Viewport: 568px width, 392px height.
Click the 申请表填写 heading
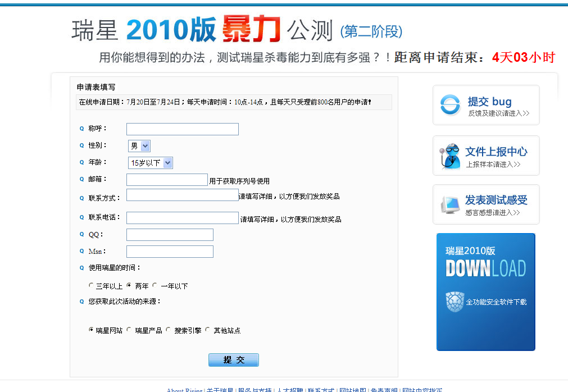pos(96,87)
